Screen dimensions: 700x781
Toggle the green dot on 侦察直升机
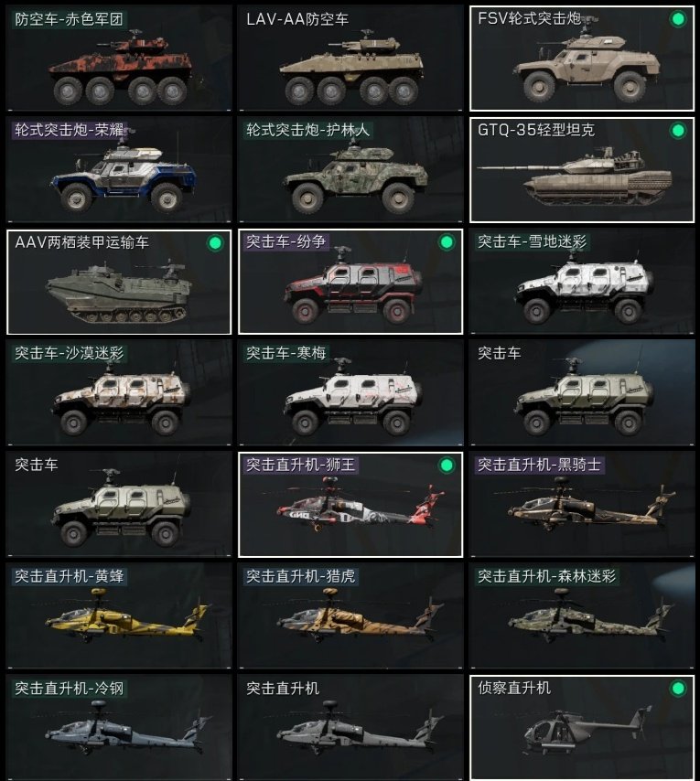[x=677, y=689]
